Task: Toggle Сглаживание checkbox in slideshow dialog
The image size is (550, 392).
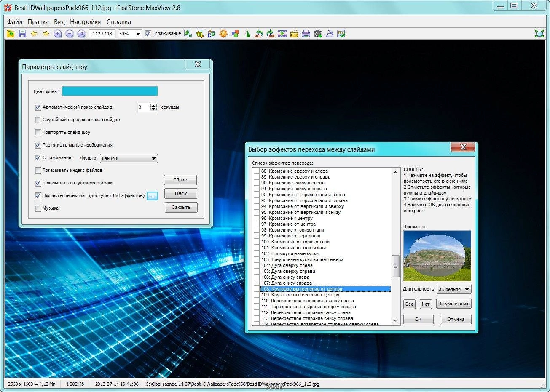Action: coord(38,158)
